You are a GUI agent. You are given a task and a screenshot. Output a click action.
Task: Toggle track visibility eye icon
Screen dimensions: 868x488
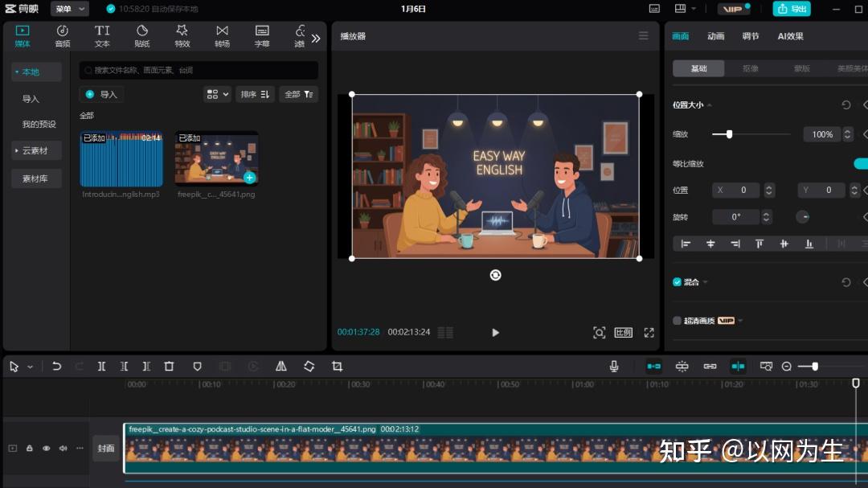[46, 449]
